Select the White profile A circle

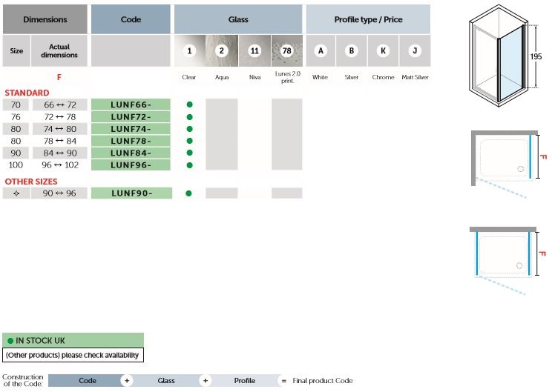coord(321,50)
